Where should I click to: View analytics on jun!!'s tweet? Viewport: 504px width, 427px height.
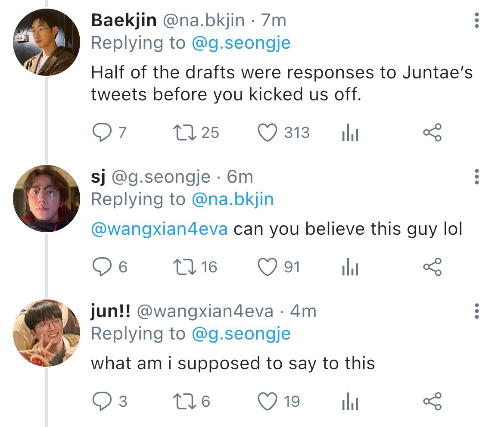tap(350, 401)
